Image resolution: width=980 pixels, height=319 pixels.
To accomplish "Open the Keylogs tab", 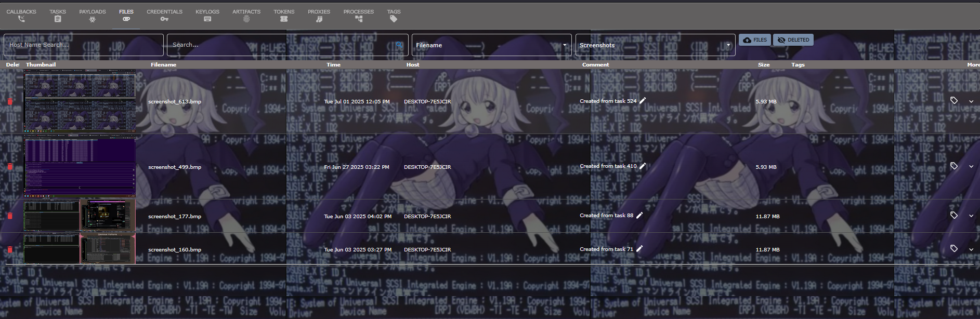I will pyautogui.click(x=207, y=15).
